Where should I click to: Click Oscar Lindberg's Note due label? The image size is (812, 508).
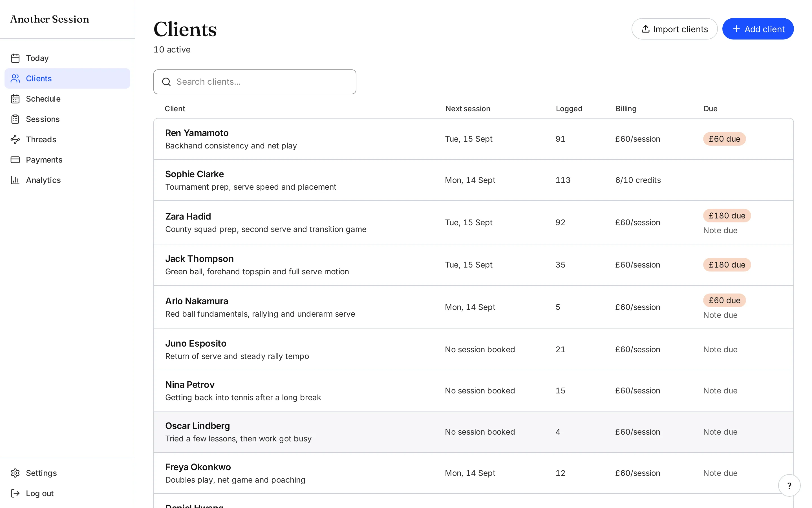coord(720,432)
